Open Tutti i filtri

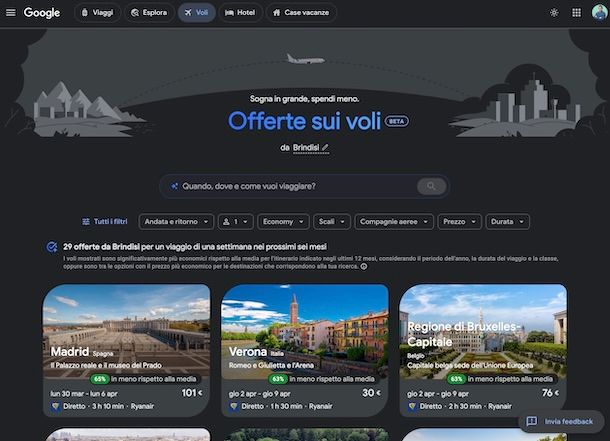[105, 222]
